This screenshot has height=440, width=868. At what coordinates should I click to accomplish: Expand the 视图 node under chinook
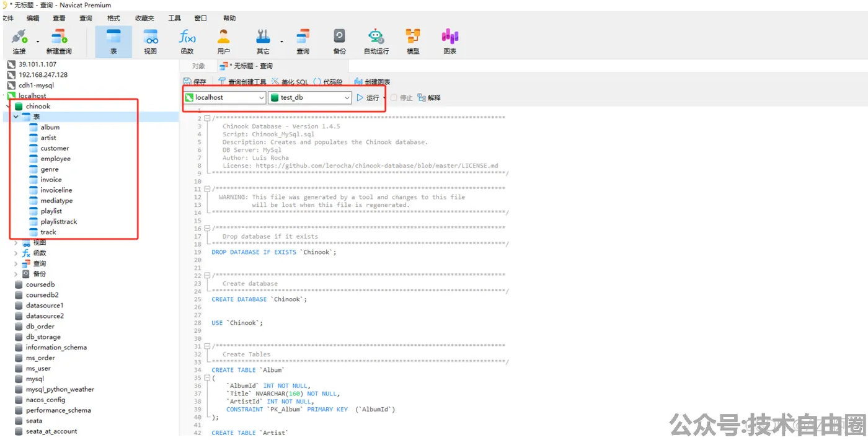16,243
